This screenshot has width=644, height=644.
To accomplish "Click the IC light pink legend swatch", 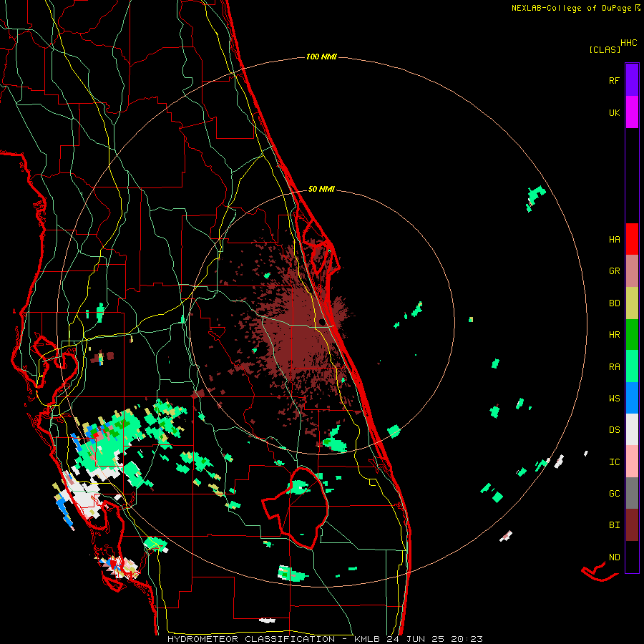I will [632, 462].
